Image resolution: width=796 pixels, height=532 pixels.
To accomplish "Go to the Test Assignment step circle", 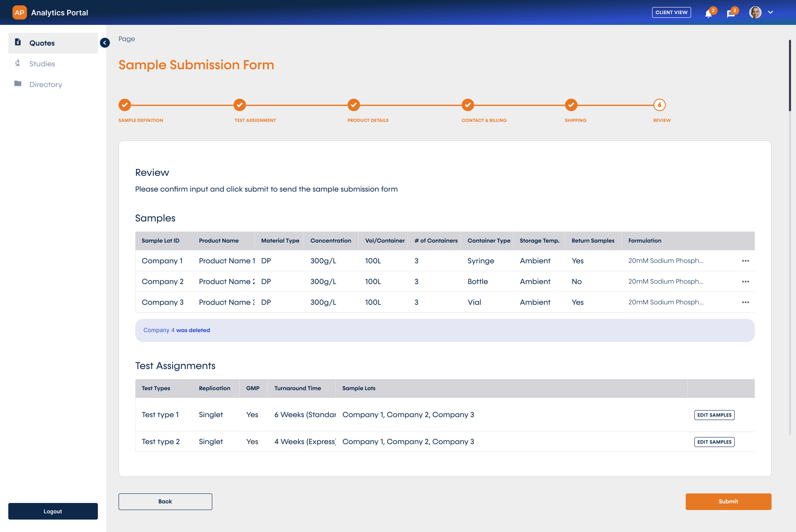I will 240,105.
